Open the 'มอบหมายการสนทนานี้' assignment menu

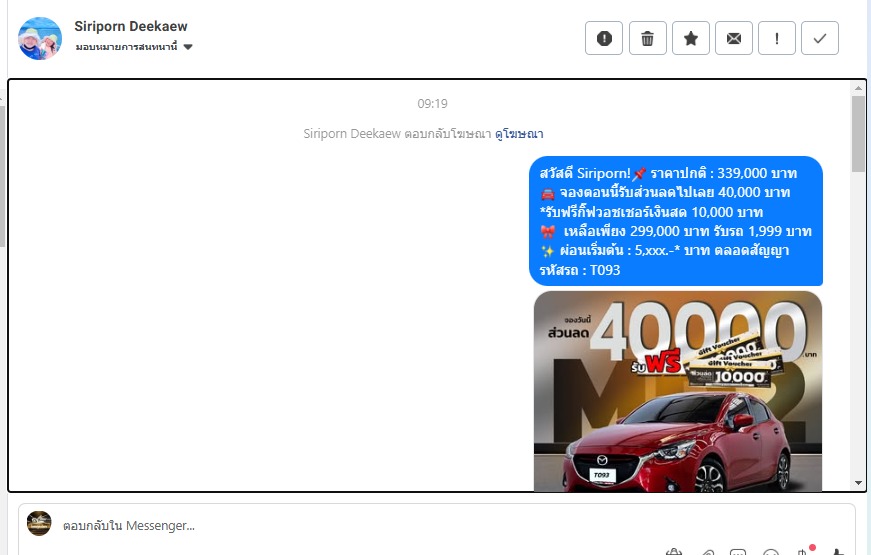tap(134, 47)
